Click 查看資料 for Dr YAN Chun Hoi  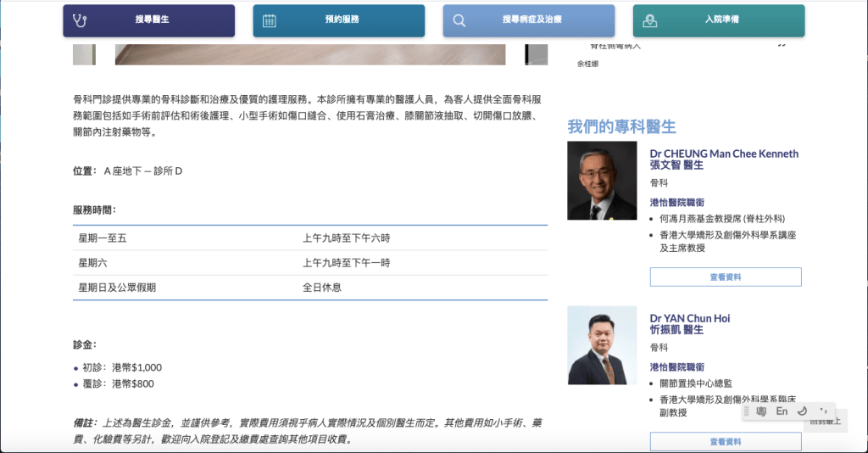(725, 441)
